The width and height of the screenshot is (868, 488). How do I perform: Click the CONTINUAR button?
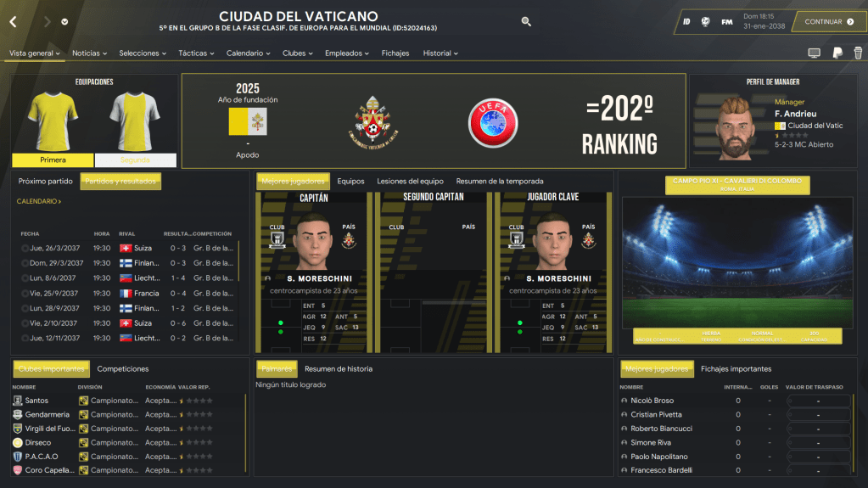pos(829,21)
